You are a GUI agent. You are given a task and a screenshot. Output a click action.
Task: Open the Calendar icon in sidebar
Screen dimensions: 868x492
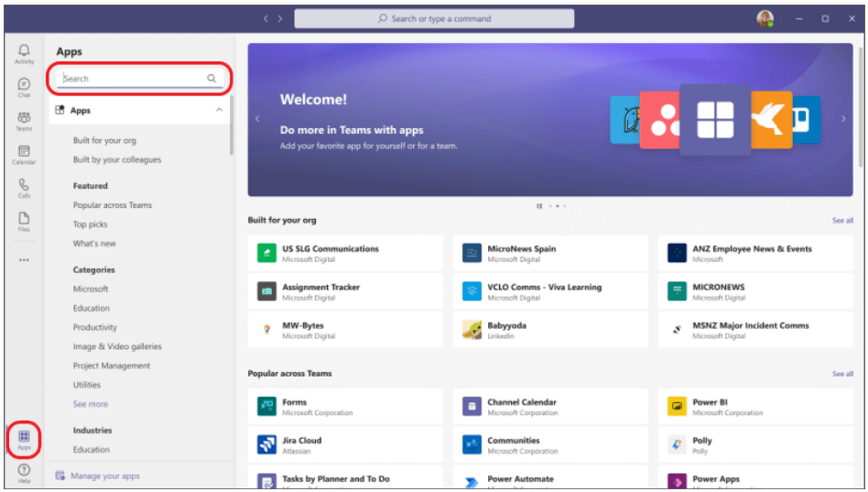point(24,154)
